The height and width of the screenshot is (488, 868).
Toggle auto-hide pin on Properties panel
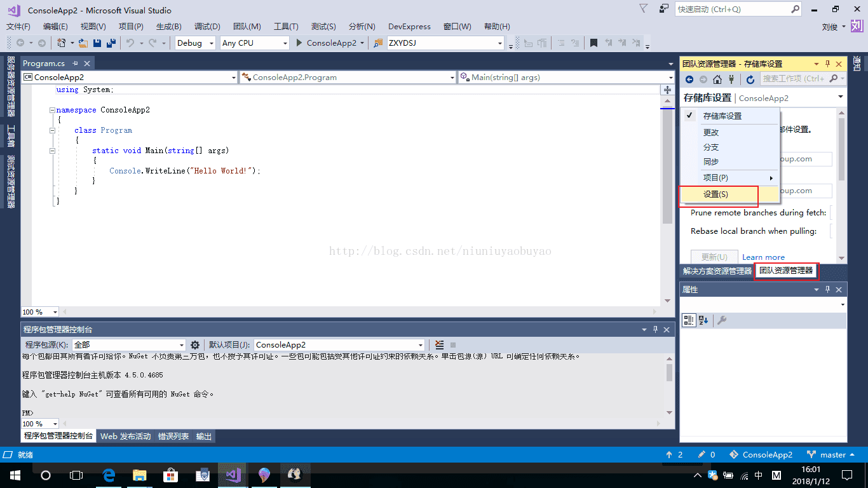coord(827,290)
